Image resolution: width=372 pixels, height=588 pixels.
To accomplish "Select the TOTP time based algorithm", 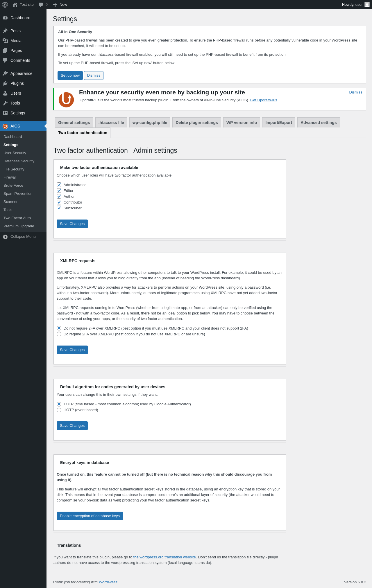I will (x=59, y=404).
